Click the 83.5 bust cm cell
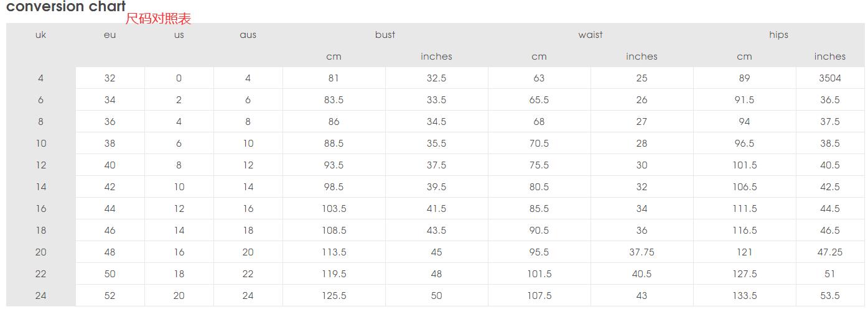This screenshot has height=312, width=868. tap(334, 100)
